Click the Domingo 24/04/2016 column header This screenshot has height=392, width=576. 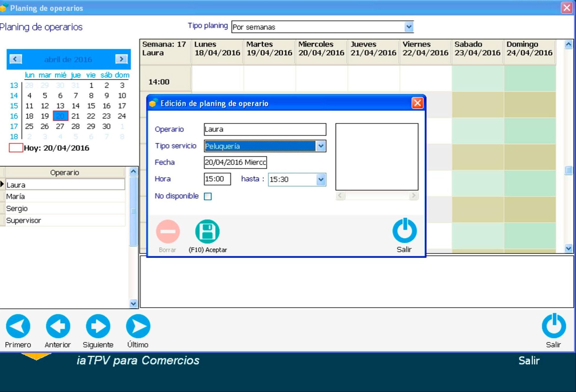coord(529,52)
